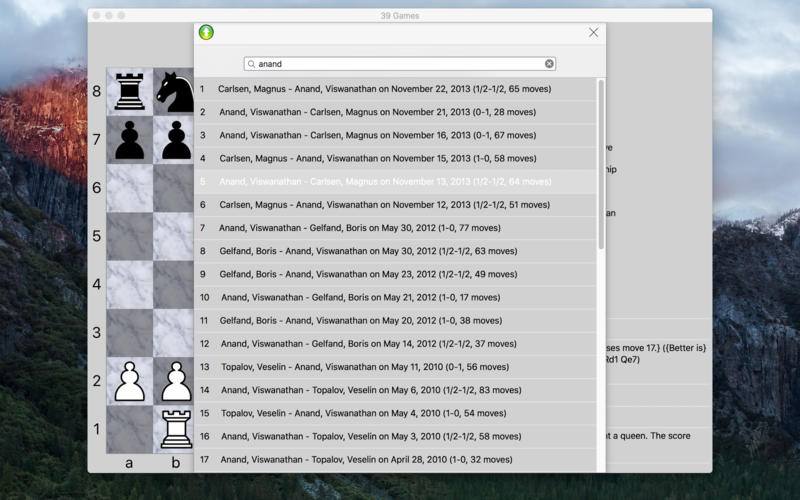Click the white pawn on a2
The width and height of the screenshot is (800, 500).
pyautogui.click(x=130, y=381)
